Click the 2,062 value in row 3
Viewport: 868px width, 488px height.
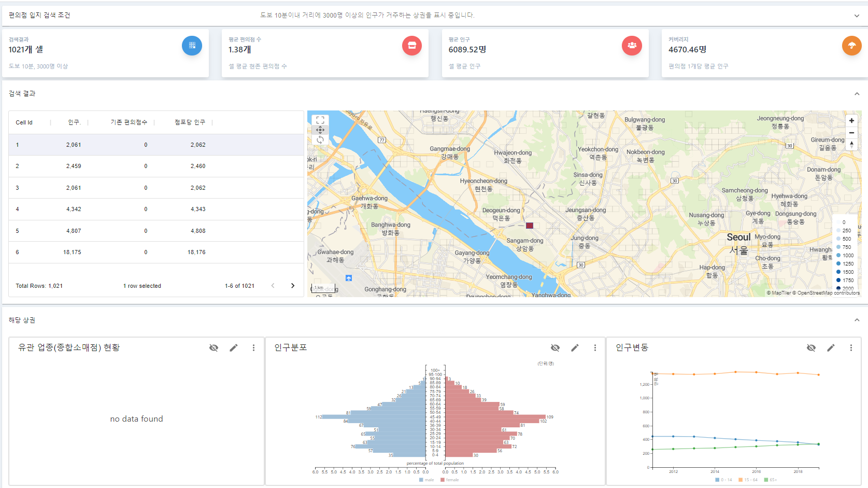198,188
